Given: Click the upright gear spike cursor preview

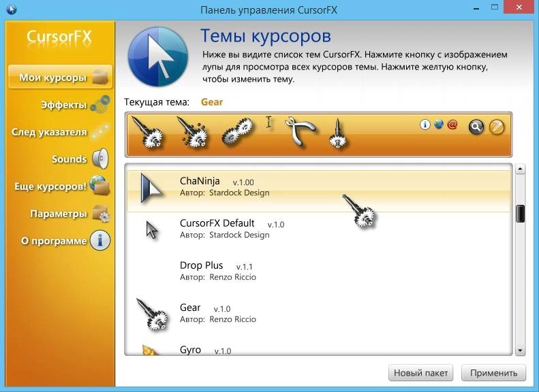Looking at the screenshot, I should (338, 134).
